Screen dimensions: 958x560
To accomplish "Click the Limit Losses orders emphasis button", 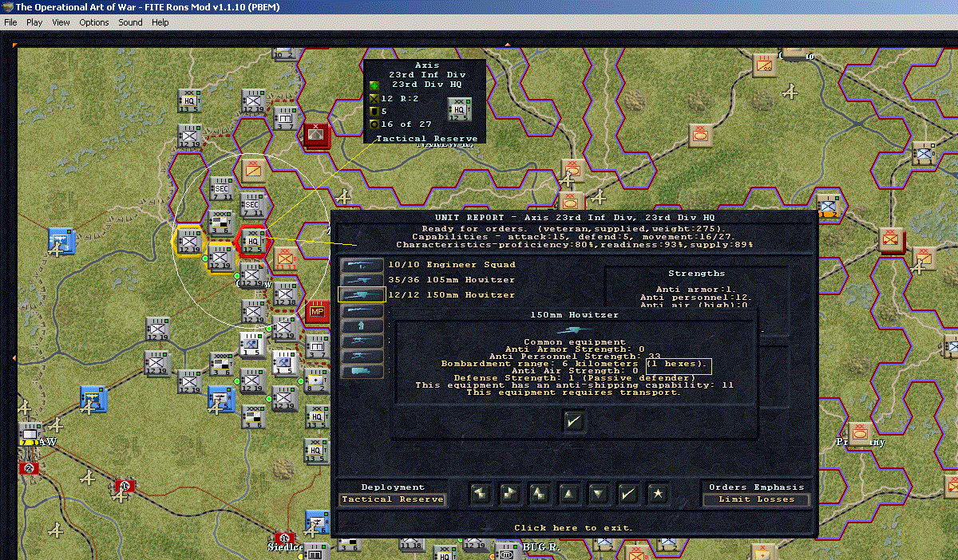I will [756, 499].
